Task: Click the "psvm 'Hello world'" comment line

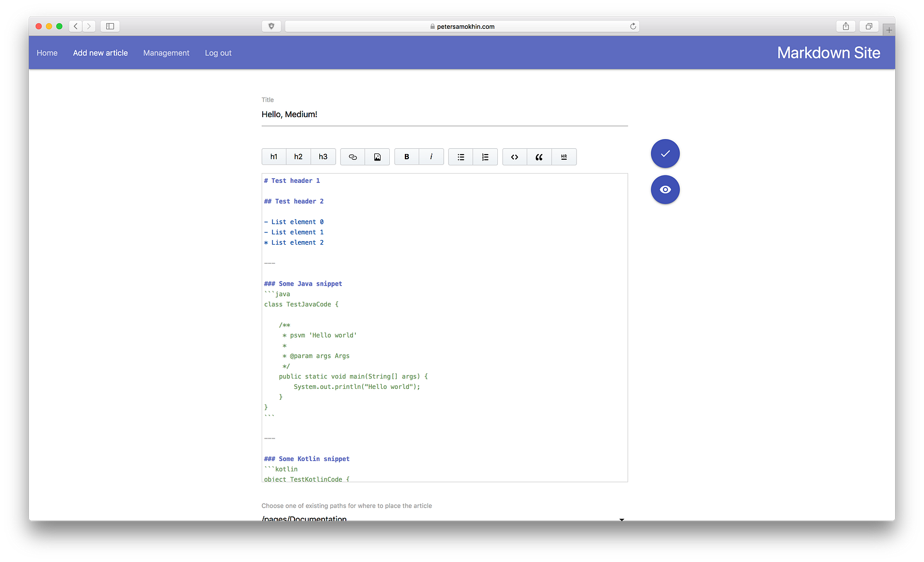Action: 319,335
